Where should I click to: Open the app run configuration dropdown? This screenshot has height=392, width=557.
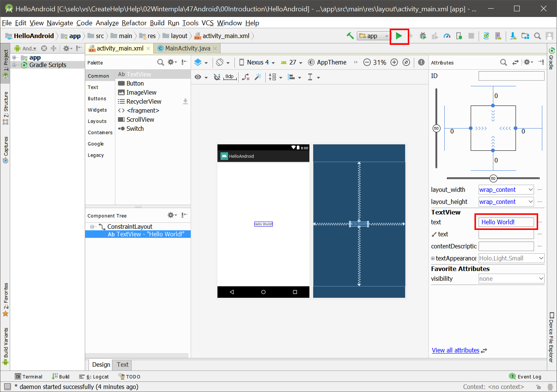tap(373, 36)
